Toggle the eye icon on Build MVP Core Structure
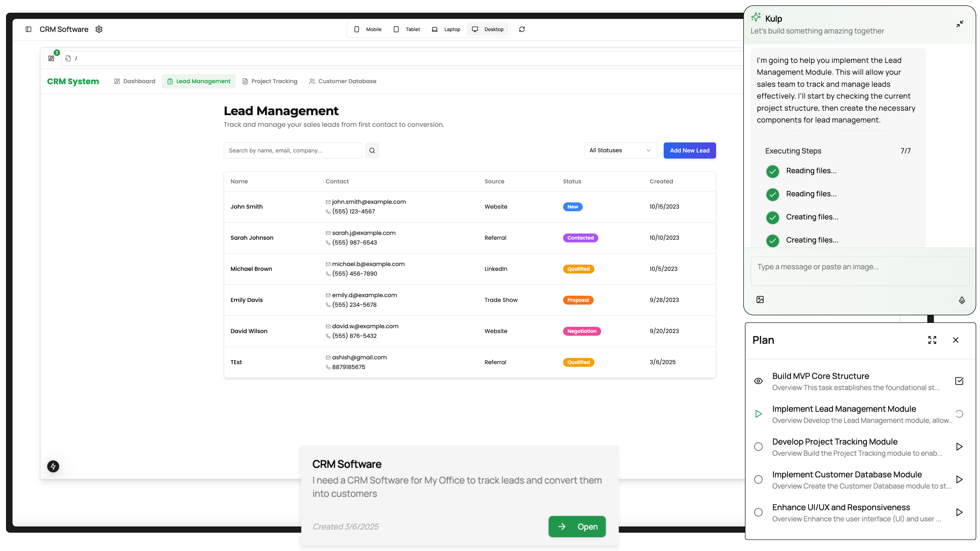The image size is (980, 551). click(x=758, y=381)
